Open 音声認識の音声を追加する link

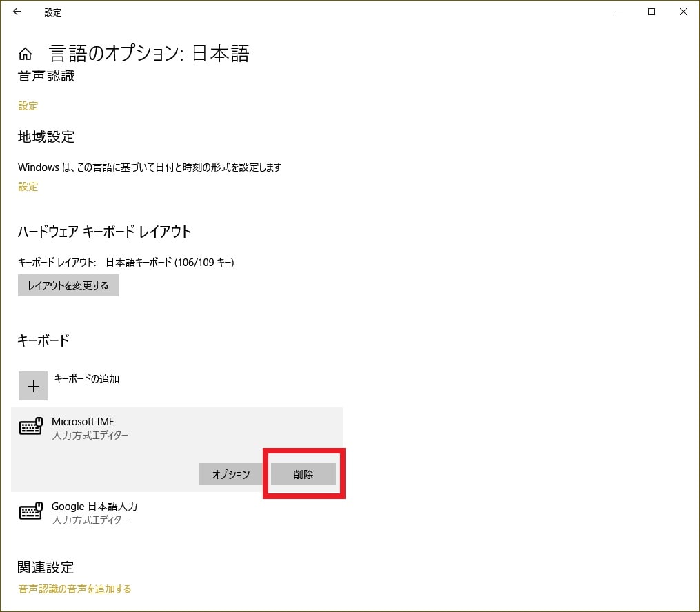(x=74, y=589)
